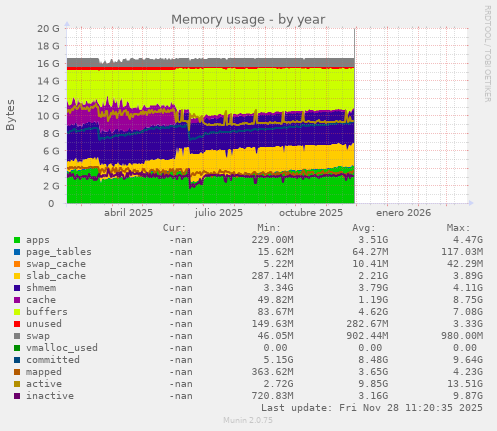Click the apps max value '4.47G'
The image size is (497, 431).
click(468, 240)
